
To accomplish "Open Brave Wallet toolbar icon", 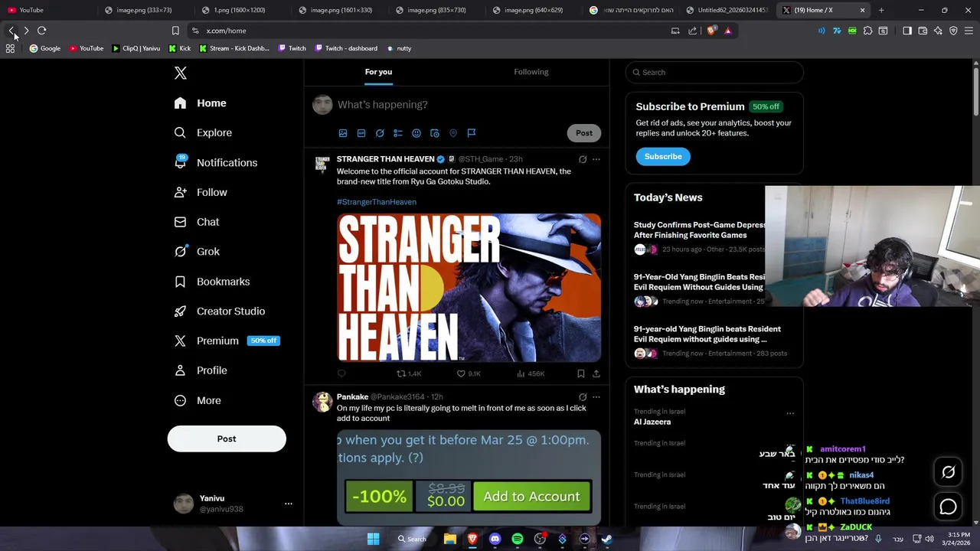I will (x=923, y=31).
